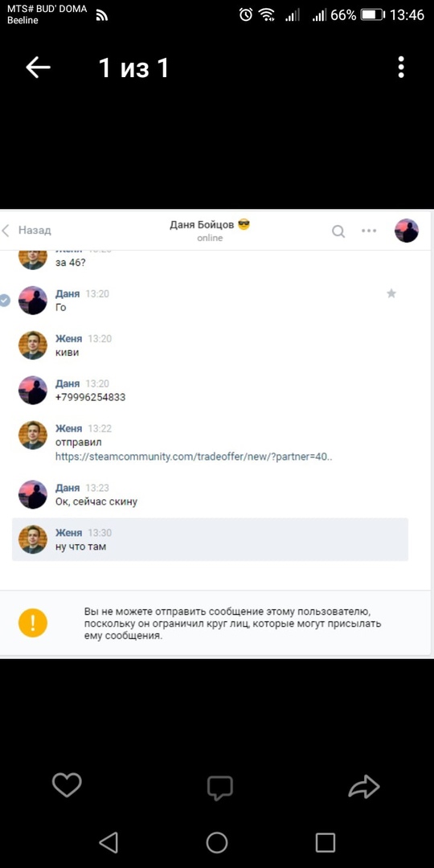Tap the Android home circle button
This screenshot has height=868, width=434.
pos(217,842)
